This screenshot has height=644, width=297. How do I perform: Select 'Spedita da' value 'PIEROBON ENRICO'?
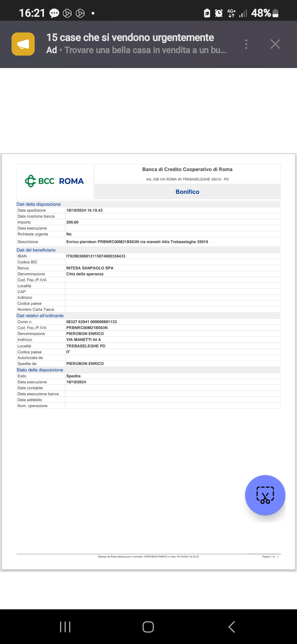pos(85,364)
